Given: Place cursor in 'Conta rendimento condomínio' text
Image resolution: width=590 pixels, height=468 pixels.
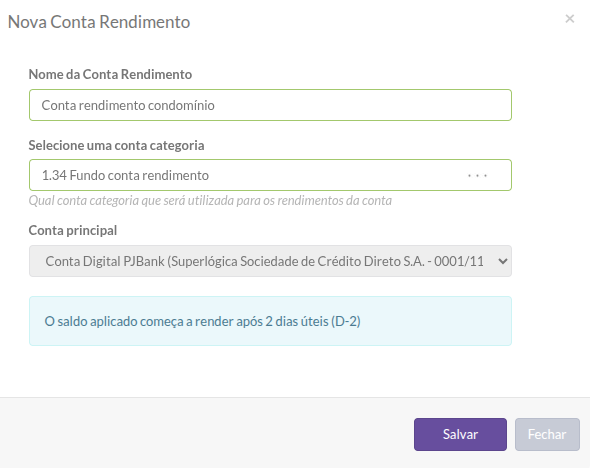Looking at the screenshot, I should [x=128, y=105].
